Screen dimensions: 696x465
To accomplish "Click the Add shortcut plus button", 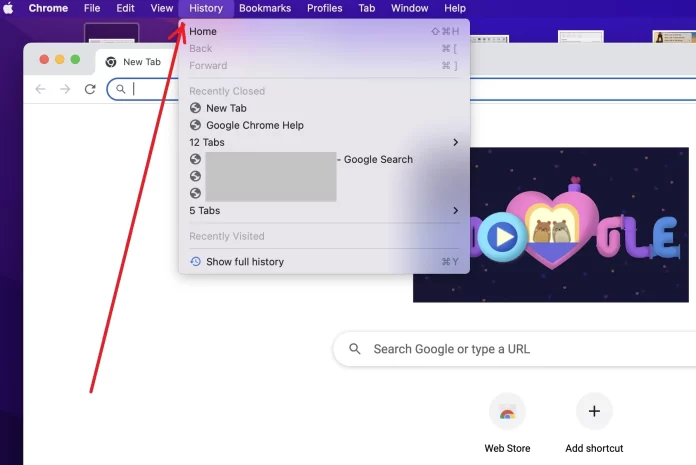I will (x=594, y=411).
